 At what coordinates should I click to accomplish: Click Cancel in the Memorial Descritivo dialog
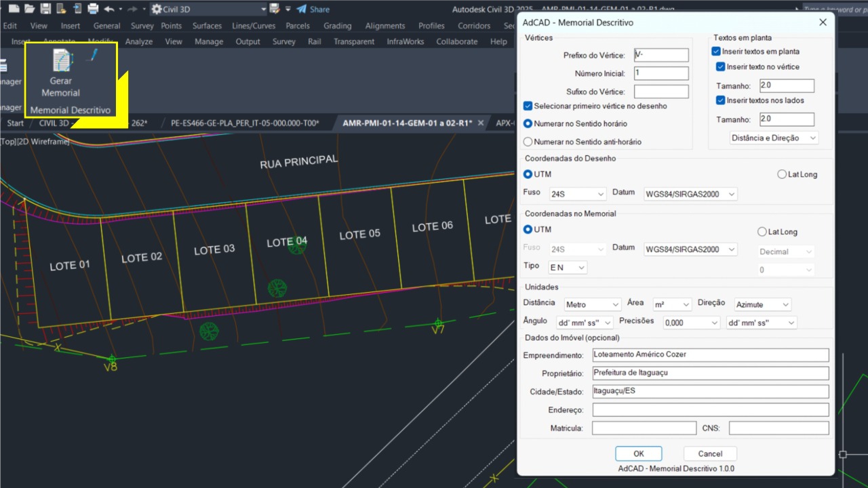tap(709, 453)
